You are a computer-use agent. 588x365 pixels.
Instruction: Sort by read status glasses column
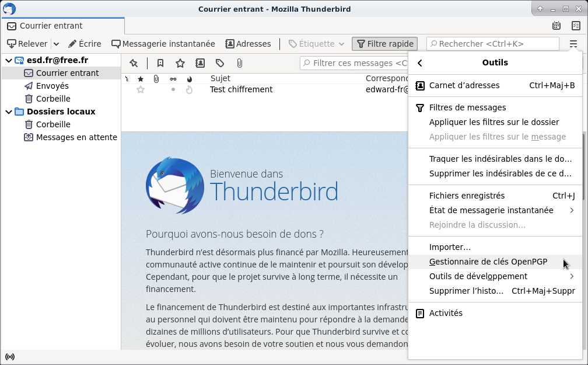pyautogui.click(x=173, y=78)
